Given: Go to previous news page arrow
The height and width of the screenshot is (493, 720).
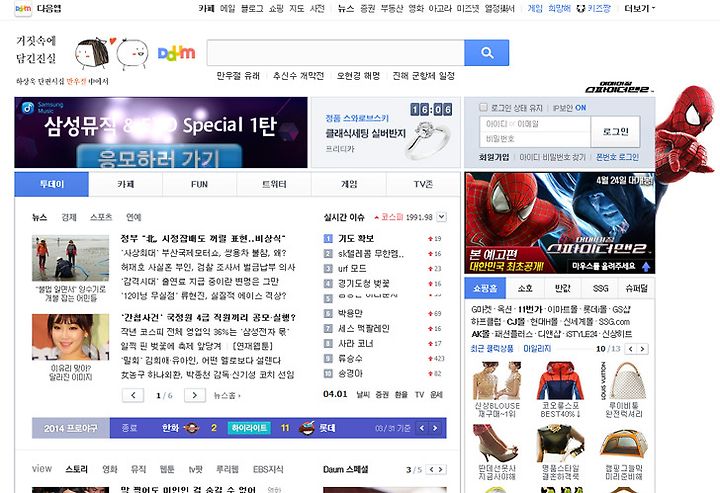Looking at the screenshot, I should [x=133, y=395].
